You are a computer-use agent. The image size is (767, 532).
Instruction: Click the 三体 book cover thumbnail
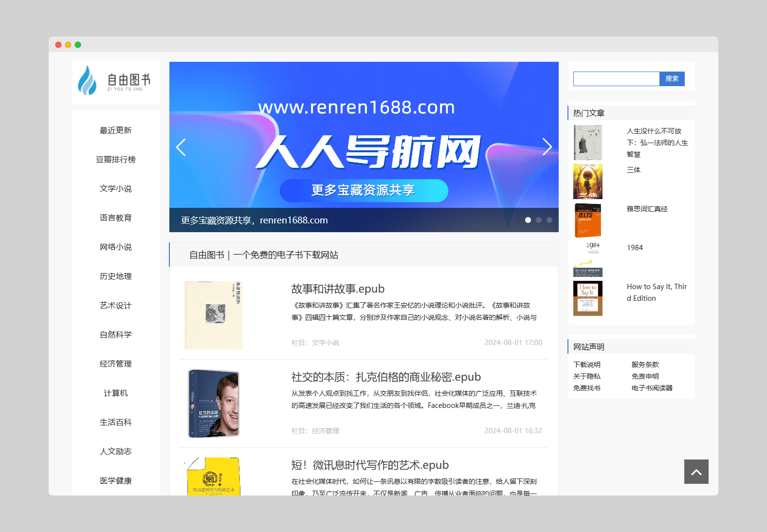click(588, 182)
